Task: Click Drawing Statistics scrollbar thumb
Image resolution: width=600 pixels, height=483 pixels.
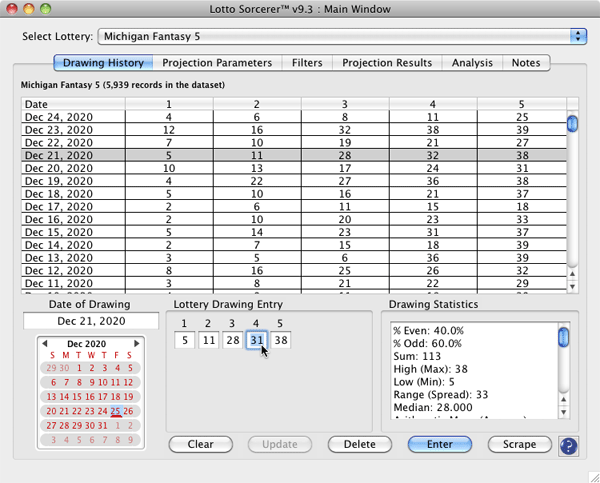Action: pos(564,337)
